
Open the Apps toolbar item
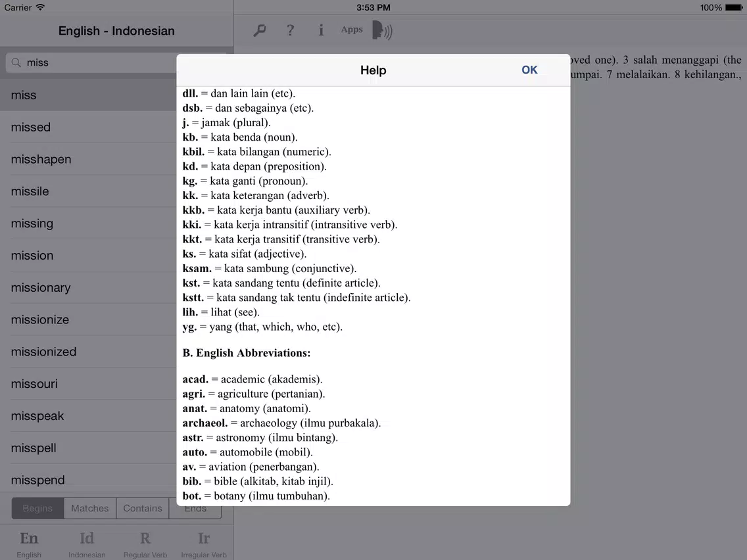point(352,30)
